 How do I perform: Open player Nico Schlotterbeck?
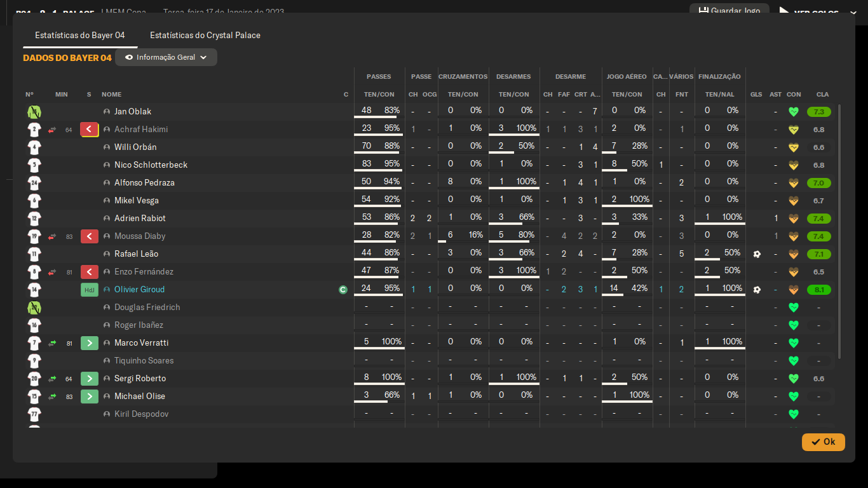tap(151, 165)
